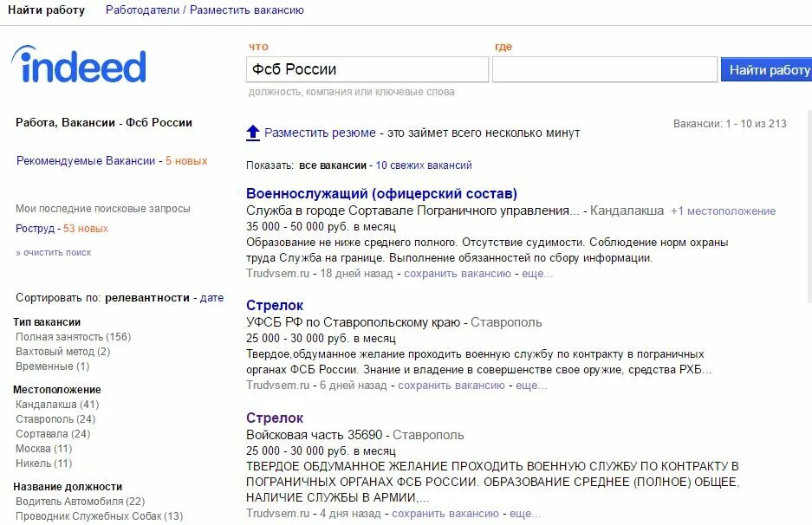
Task: Click the page vertical scrollbar
Action: point(809,207)
